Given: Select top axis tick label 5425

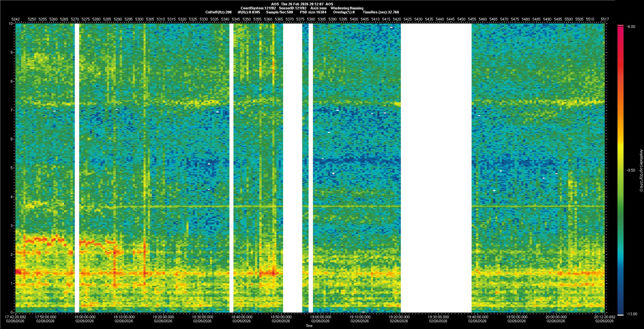Looking at the screenshot, I should click(x=408, y=19).
